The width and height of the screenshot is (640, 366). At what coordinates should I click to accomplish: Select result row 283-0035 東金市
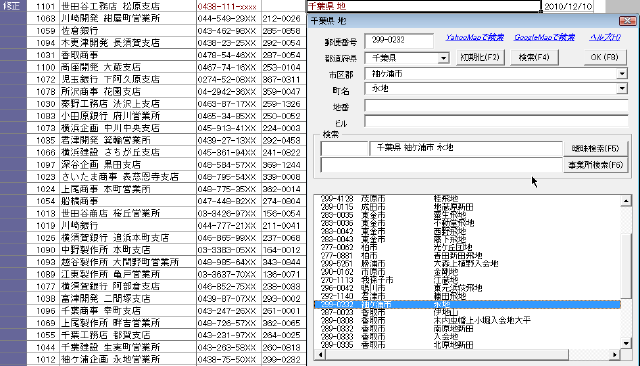tap(467, 215)
